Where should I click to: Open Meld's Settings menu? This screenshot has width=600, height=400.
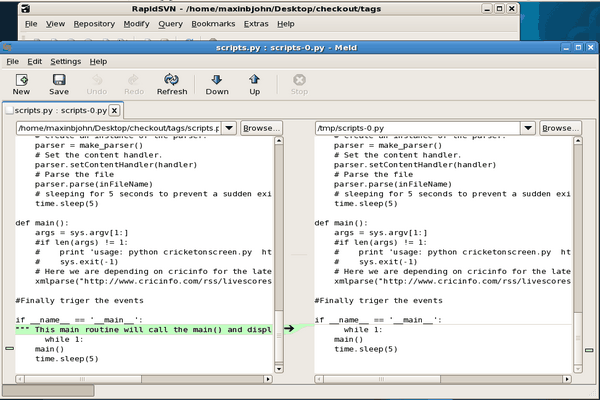[65, 61]
